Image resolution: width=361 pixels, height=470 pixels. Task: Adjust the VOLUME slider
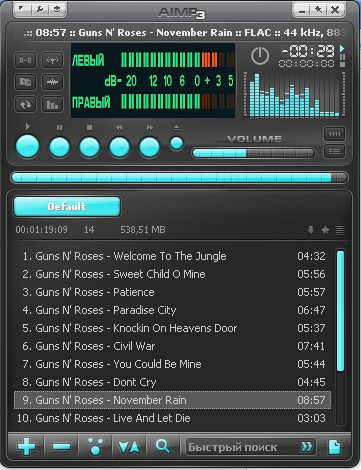coord(253,153)
